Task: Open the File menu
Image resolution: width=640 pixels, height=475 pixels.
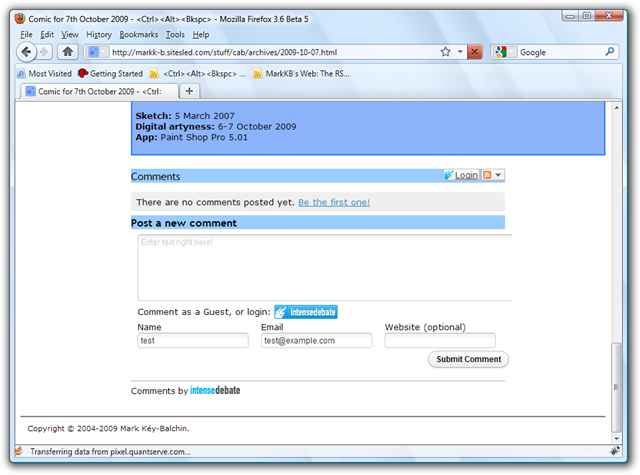Action: 26,35
